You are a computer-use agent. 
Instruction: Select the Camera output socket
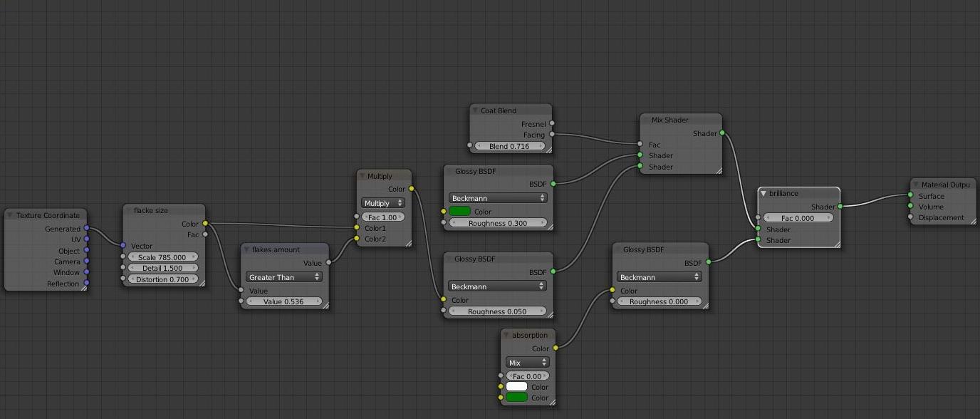point(87,262)
